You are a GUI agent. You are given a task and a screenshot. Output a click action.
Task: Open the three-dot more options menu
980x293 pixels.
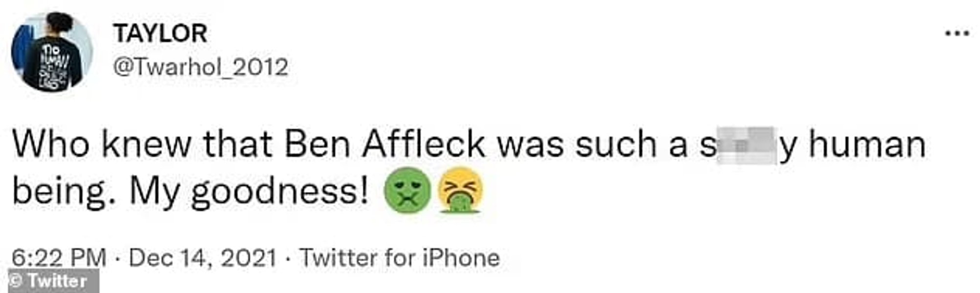coord(957,33)
